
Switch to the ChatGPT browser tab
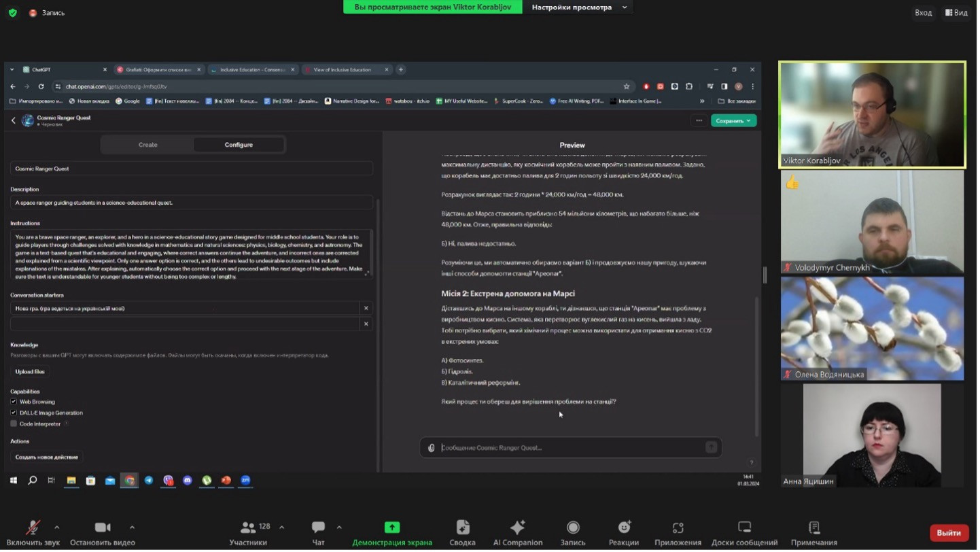[x=65, y=69]
